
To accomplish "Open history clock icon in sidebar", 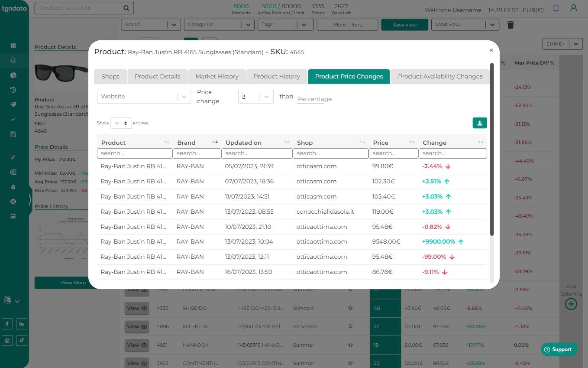I will click(x=13, y=90).
